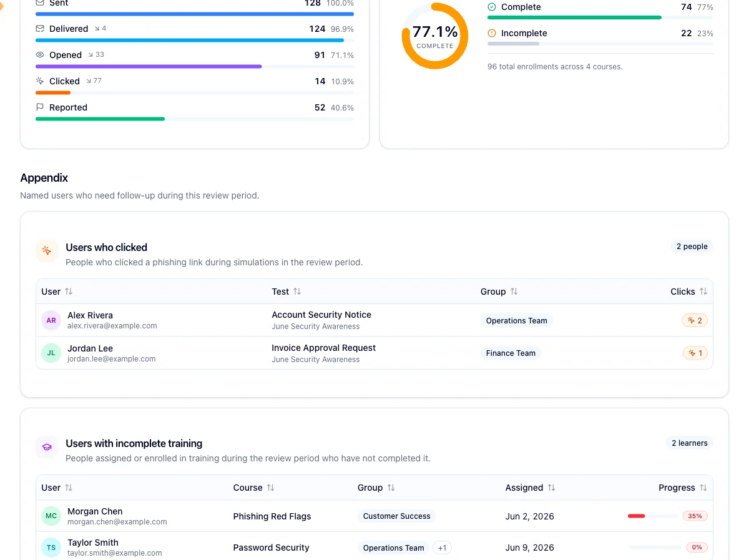Open Alex Rivera user name
The width and height of the screenshot is (749, 560).
coord(90,315)
